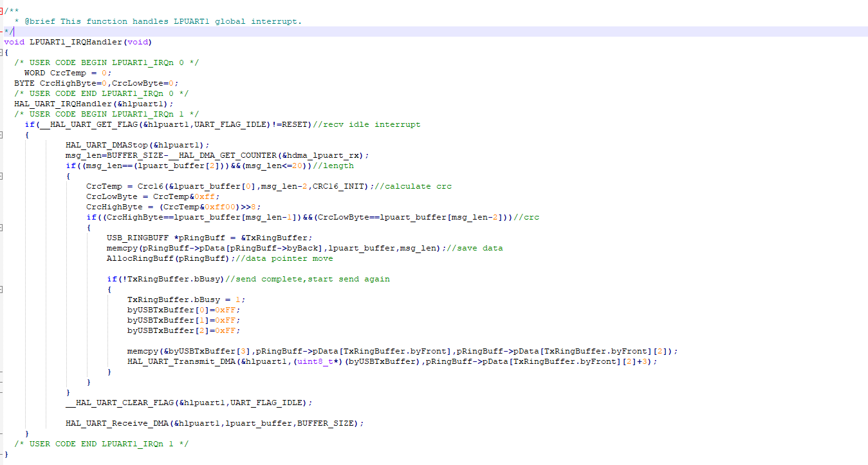The height and width of the screenshot is (465, 868).
Task: Collapse the comment block fold marker at /**
Action: 1,11
